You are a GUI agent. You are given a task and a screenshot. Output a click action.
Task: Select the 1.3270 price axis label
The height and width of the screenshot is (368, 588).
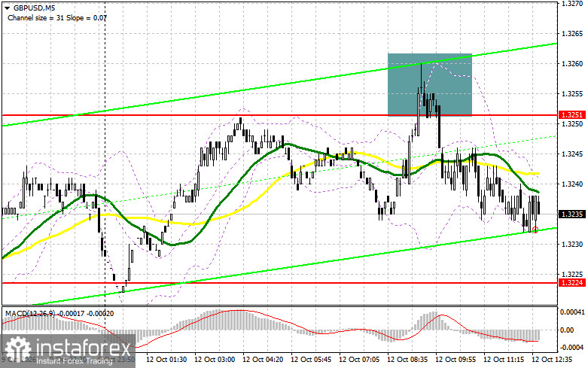(572, 3)
